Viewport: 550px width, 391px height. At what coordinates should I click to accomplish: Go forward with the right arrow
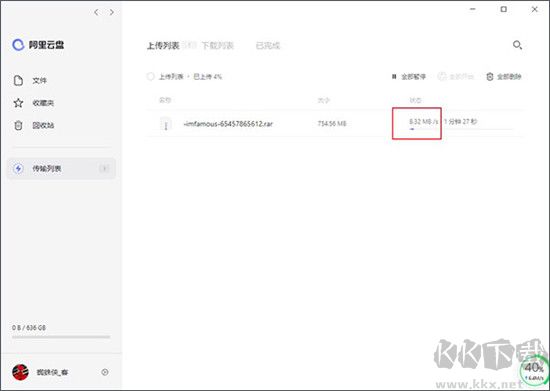112,12
